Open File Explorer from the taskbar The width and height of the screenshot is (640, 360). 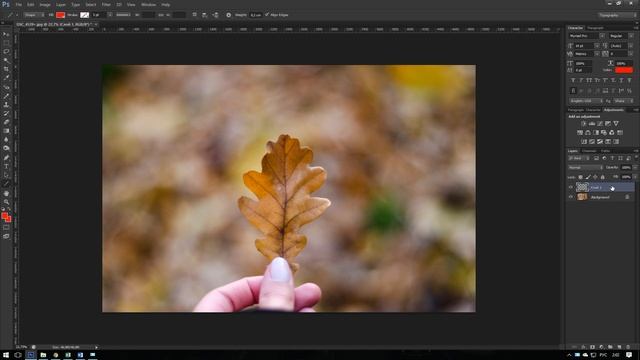pos(43,355)
